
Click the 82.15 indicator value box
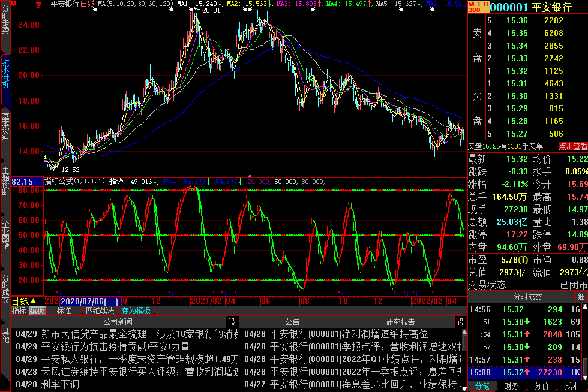[x=28, y=182]
